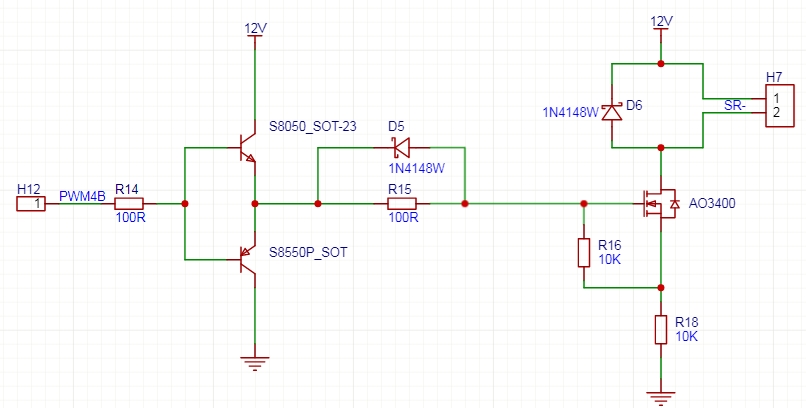Viewport: 806px width, 408px height.
Task: Select the AO3400 MOSFET symbol
Action: click(x=658, y=204)
